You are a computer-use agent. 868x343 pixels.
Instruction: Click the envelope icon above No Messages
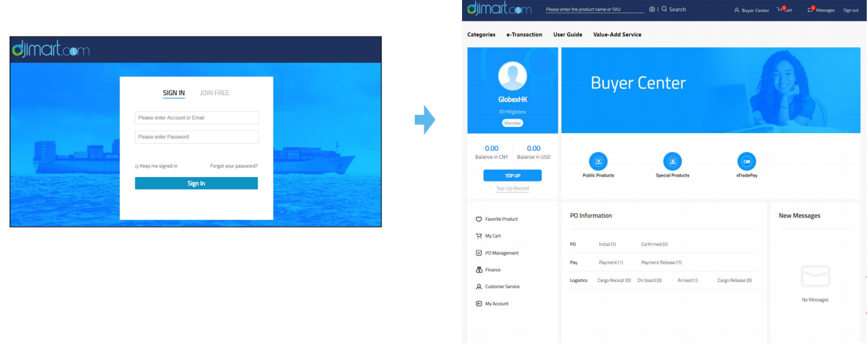point(815,276)
